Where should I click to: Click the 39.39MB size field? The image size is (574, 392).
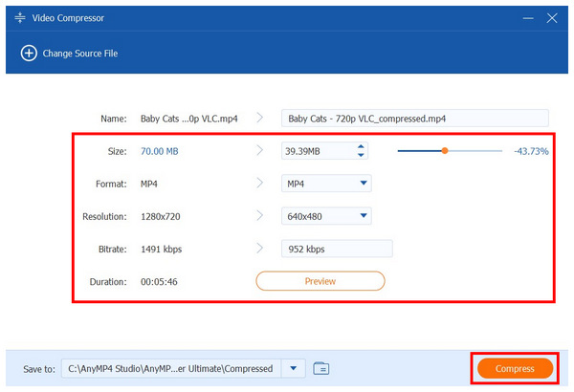pyautogui.click(x=316, y=151)
